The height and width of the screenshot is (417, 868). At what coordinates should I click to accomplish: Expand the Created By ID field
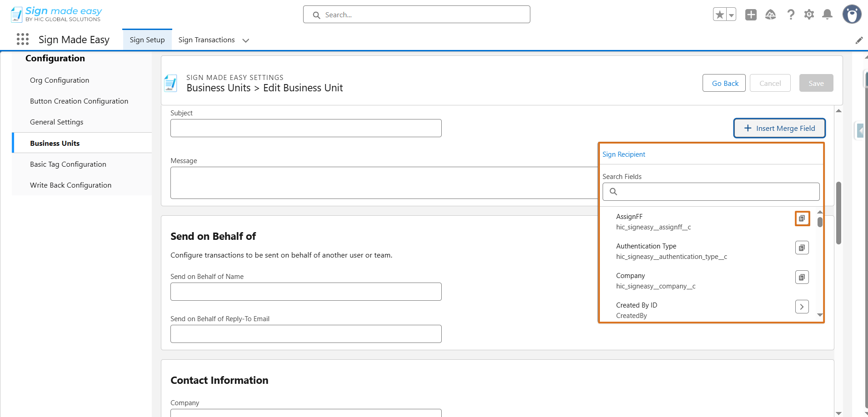pos(802,307)
